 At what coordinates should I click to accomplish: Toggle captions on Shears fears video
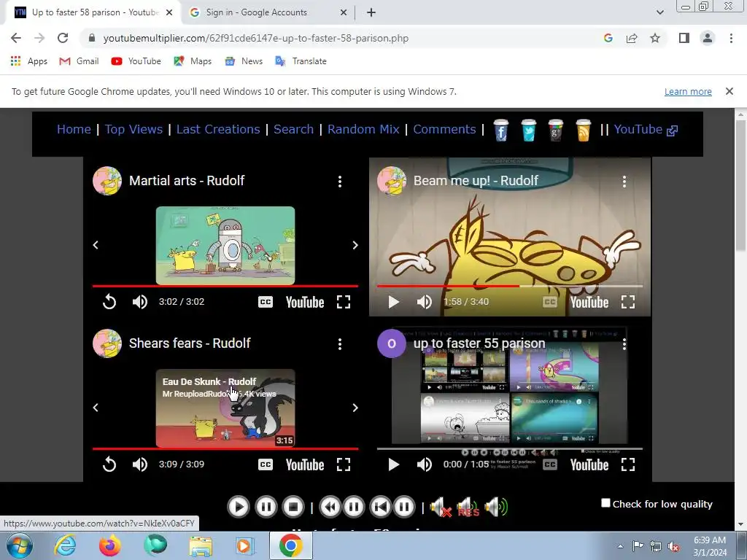pos(266,464)
